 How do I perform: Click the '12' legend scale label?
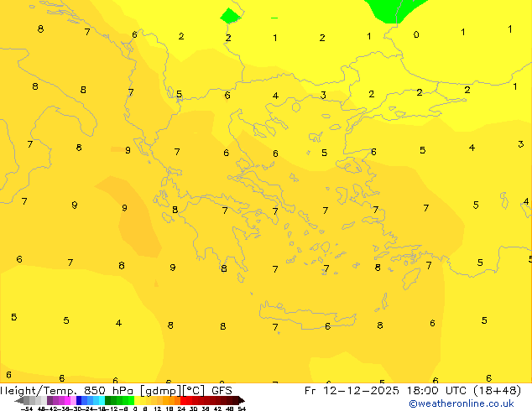158,409
